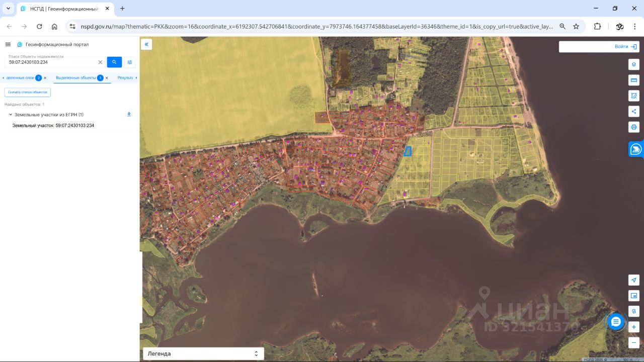The width and height of the screenshot is (644, 362).
Task: Collapse Земельные участки из ЕГРН group
Action: (11, 115)
